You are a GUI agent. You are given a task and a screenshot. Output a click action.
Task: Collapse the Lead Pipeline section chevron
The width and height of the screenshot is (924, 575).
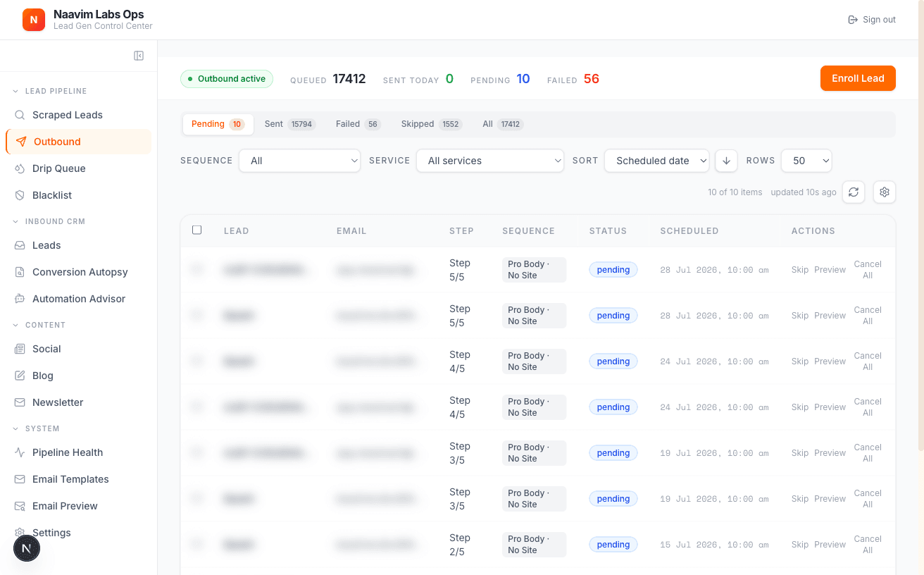tap(16, 91)
